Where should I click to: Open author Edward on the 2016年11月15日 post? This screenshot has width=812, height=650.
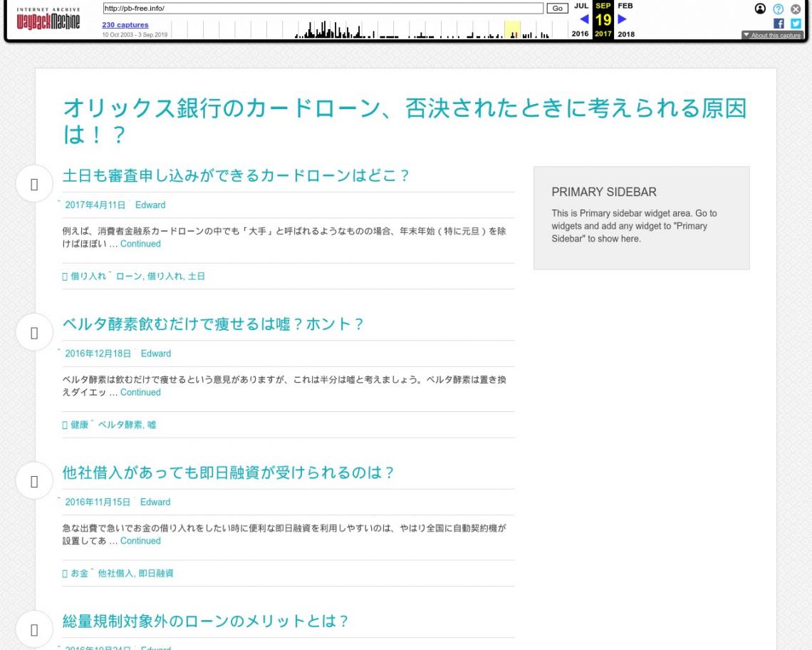click(155, 502)
